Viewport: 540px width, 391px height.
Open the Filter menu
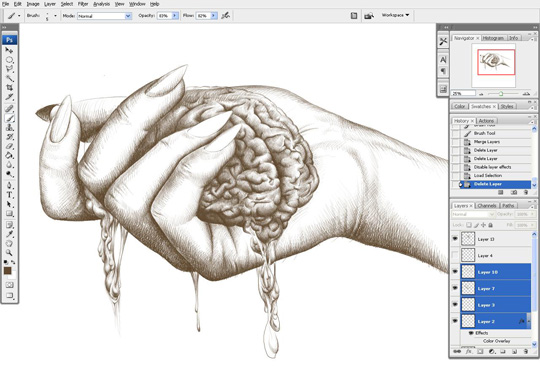click(x=83, y=4)
